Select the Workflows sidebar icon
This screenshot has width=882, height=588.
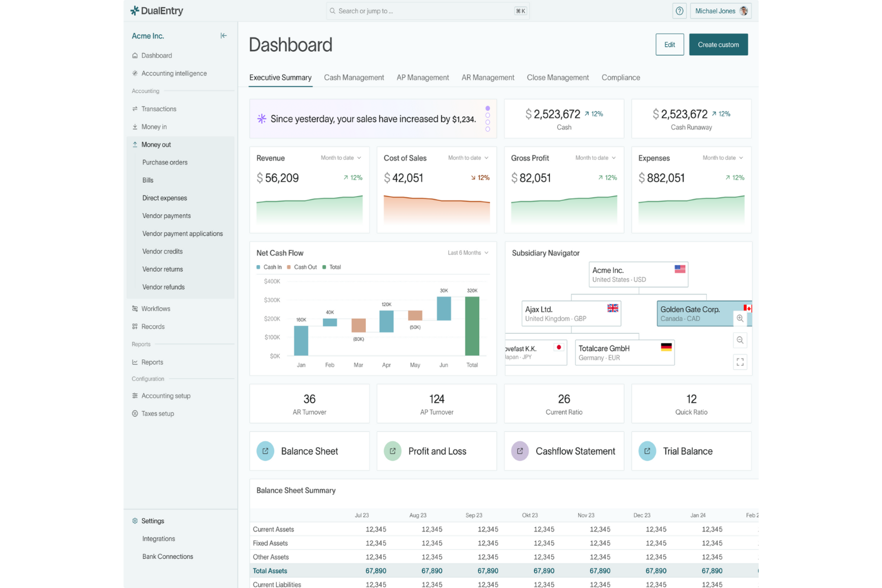tap(135, 309)
